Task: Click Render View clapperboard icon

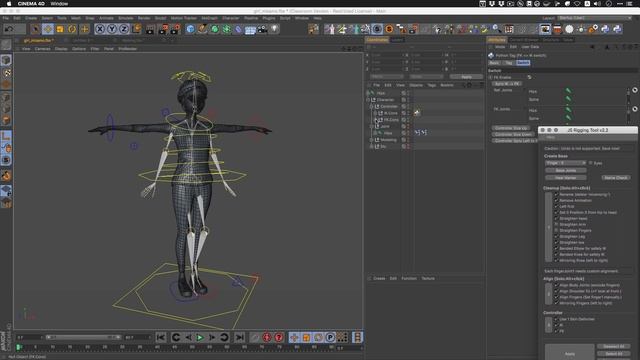Action: click(150, 29)
